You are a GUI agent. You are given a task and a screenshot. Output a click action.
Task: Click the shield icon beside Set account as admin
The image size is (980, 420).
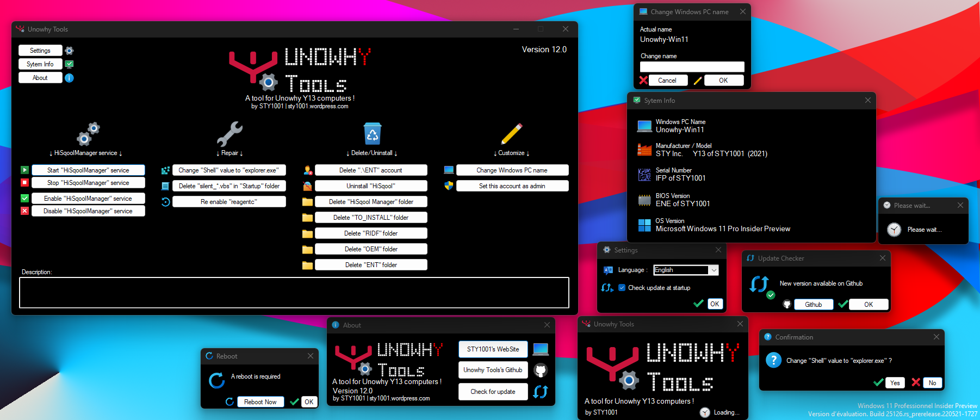pyautogui.click(x=449, y=186)
